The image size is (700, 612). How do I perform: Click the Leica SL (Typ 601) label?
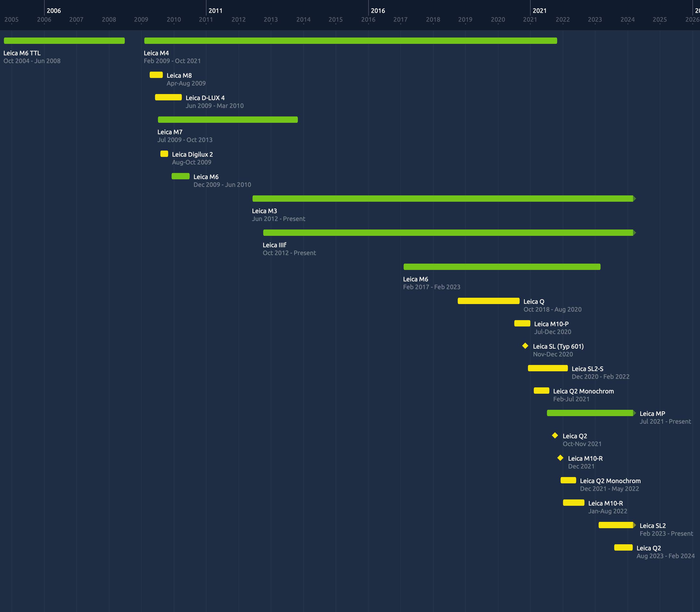tap(558, 347)
